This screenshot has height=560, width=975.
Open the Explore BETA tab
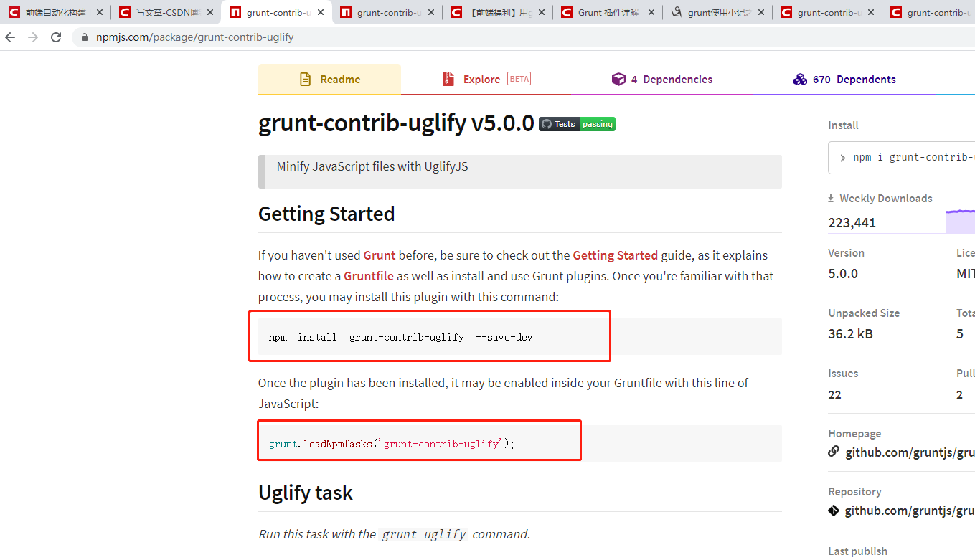pos(486,80)
